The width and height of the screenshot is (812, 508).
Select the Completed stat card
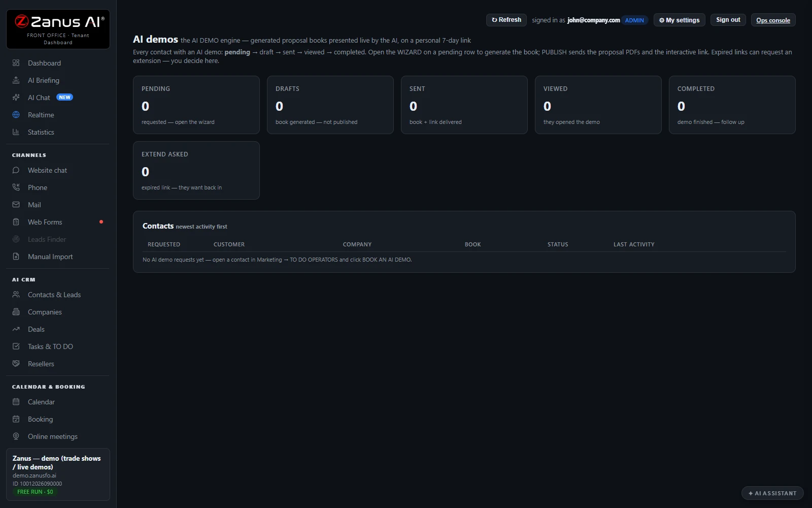click(x=732, y=105)
